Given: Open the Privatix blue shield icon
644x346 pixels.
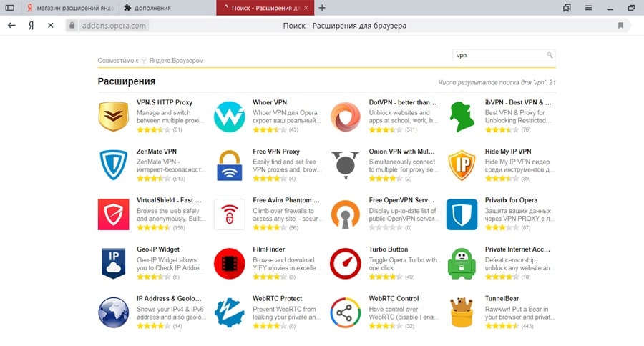Looking at the screenshot, I should (462, 214).
